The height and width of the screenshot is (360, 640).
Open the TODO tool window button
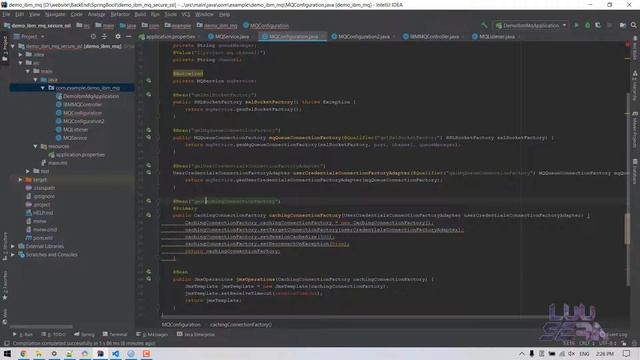53,334
